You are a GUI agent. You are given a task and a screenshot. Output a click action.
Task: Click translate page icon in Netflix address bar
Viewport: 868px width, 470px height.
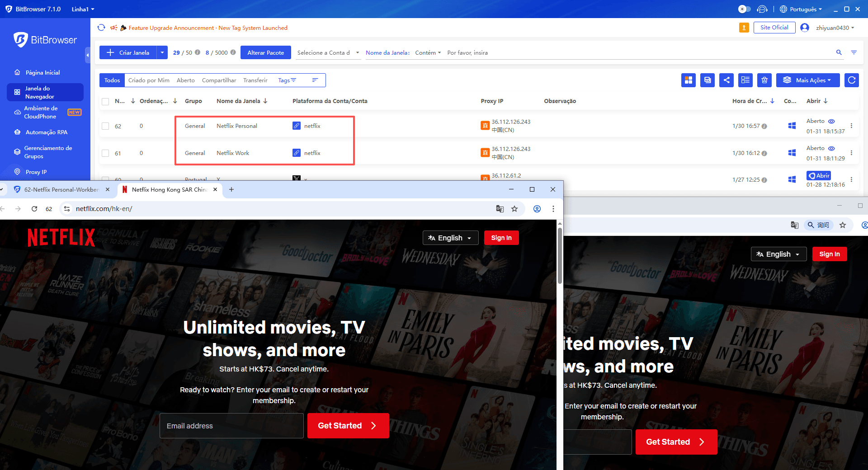tap(500, 209)
